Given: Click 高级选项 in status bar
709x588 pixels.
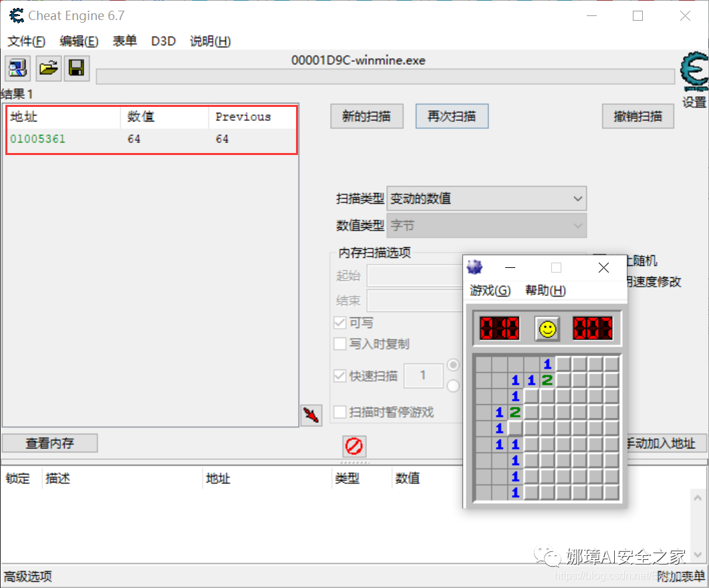Looking at the screenshot, I should click(x=27, y=576).
